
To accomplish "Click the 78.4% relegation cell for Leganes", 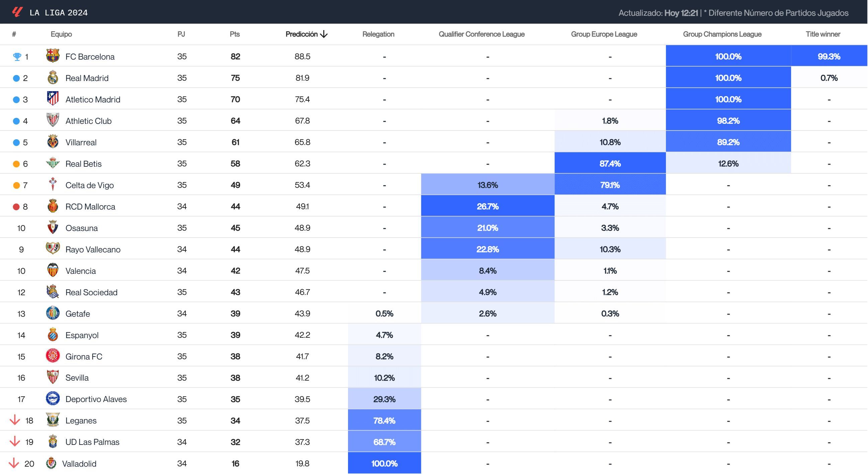I will pos(384,420).
